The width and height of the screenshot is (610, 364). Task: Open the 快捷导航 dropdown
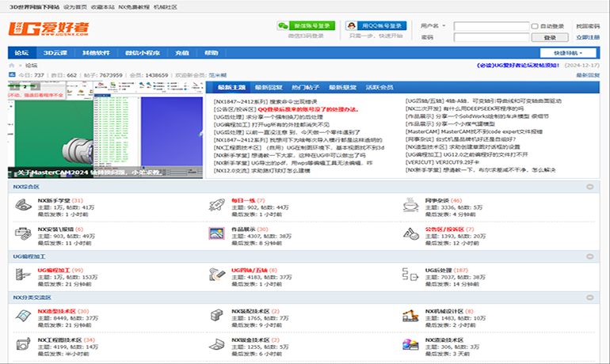pyautogui.click(x=568, y=53)
